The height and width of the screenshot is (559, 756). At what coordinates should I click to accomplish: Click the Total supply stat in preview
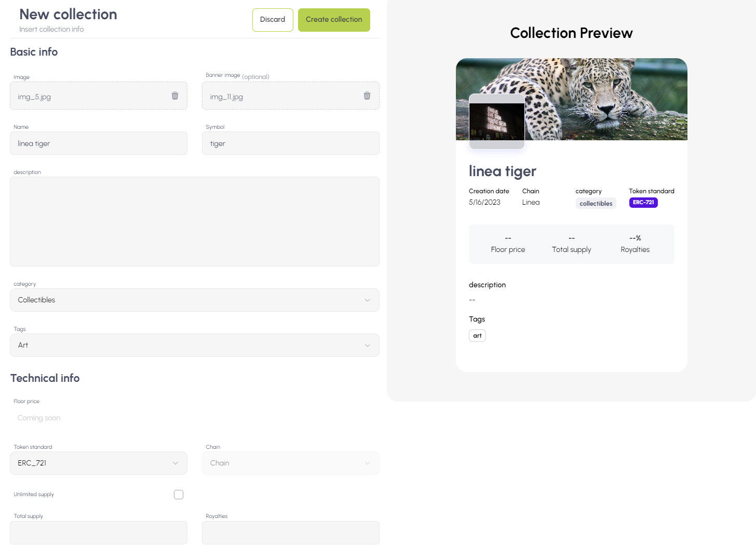coord(572,244)
